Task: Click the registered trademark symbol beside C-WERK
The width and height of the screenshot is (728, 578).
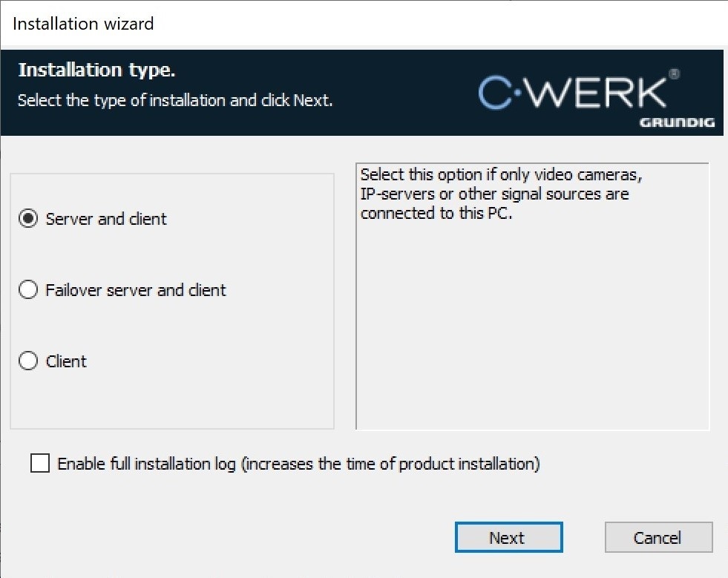Action: click(x=674, y=74)
